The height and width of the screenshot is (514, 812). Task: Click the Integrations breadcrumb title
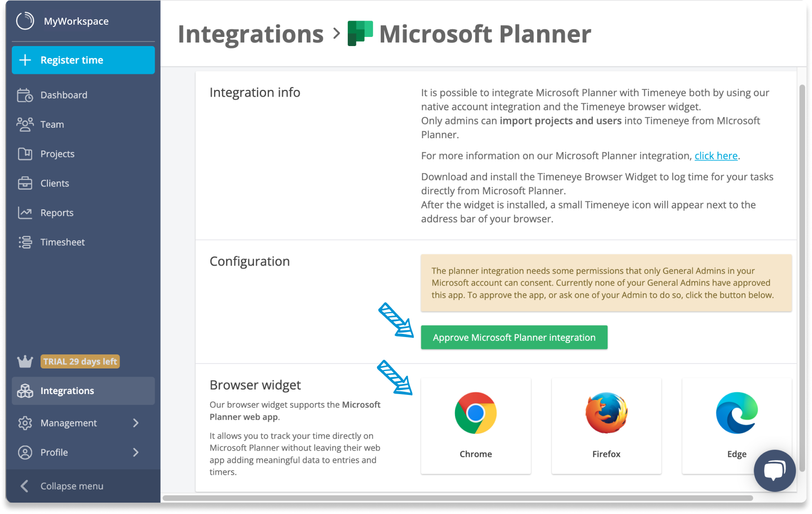251,34
